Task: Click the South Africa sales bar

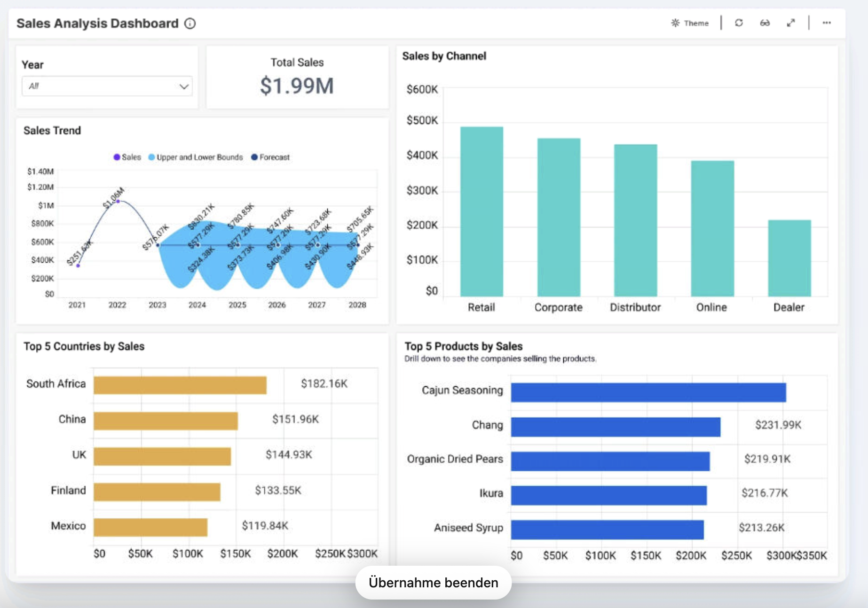Action: [x=180, y=385]
